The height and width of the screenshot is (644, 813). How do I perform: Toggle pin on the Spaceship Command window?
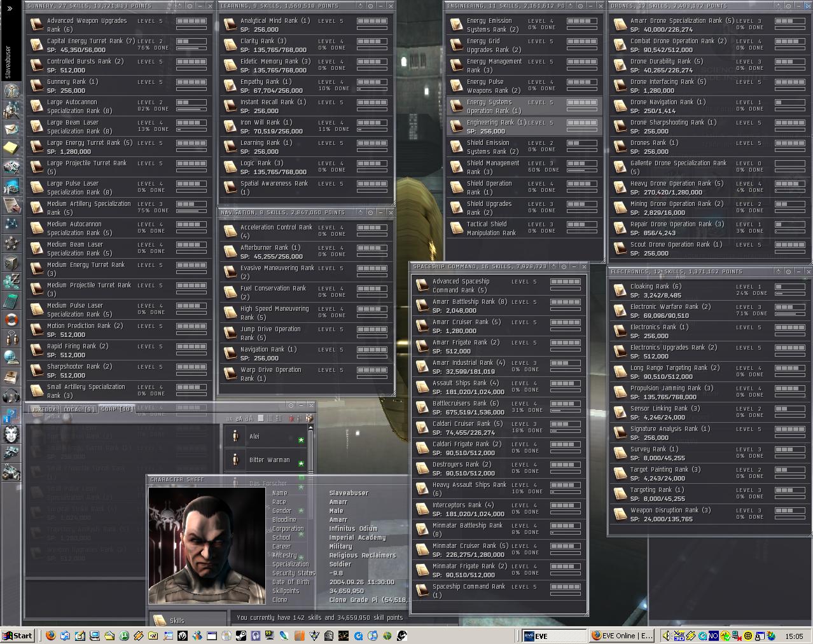tap(564, 267)
